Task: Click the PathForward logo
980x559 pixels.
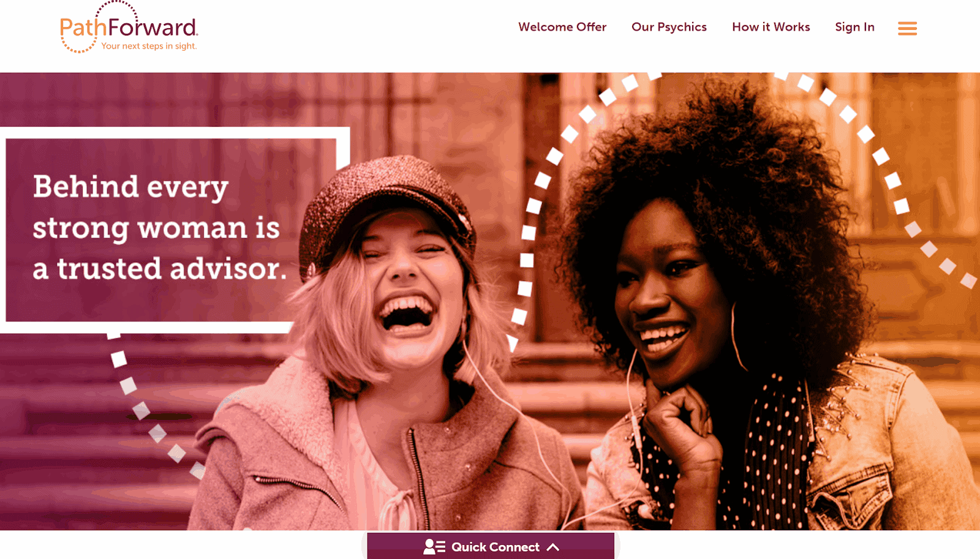Action: [x=129, y=28]
